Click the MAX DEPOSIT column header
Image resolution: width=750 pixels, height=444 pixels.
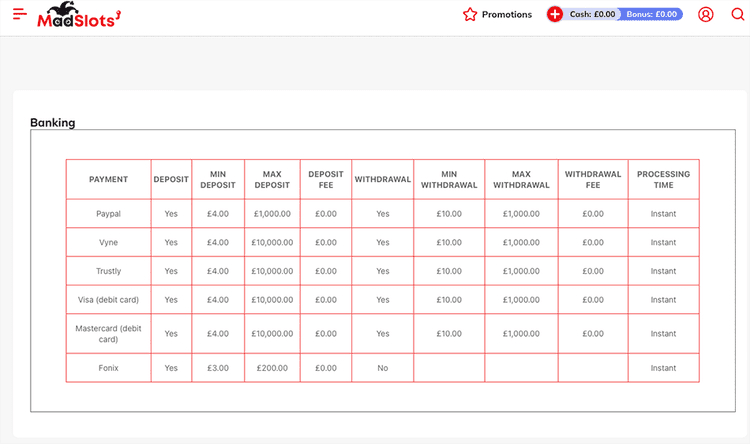tap(272, 179)
